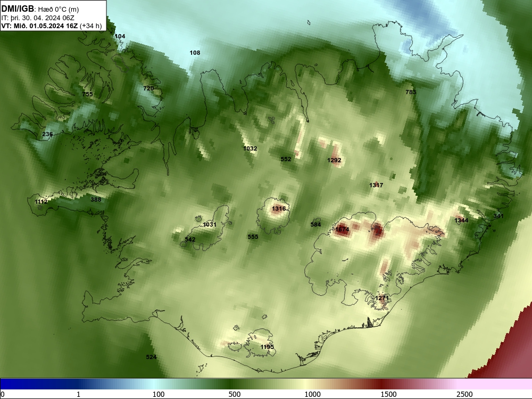The image size is (532, 399).
Task: Click the 1316 value on the glacier
Action: point(279,209)
